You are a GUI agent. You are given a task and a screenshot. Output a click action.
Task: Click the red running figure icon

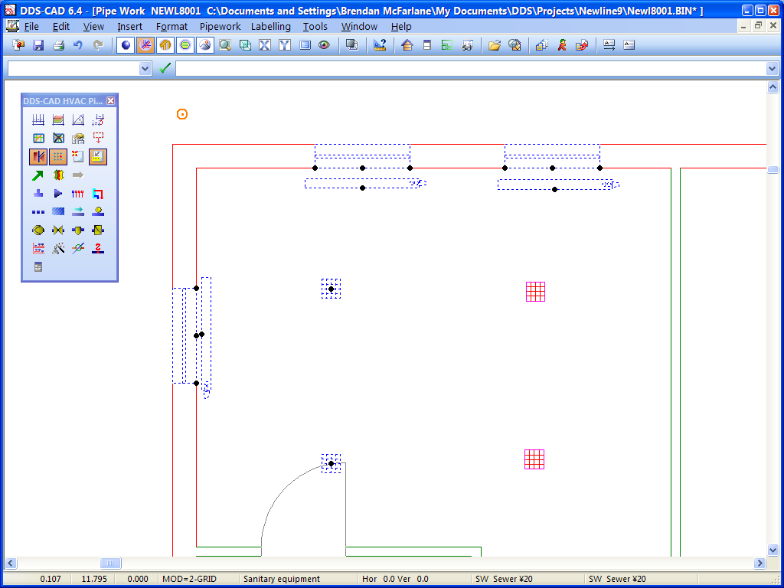click(x=562, y=46)
